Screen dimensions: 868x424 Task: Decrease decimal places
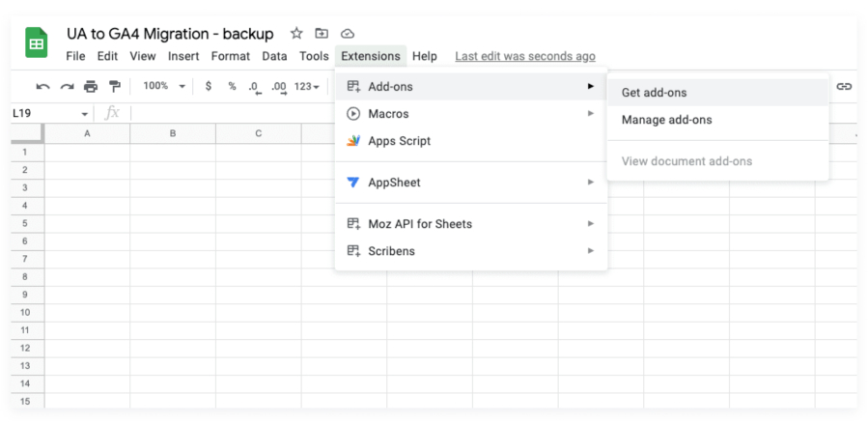coord(254,88)
